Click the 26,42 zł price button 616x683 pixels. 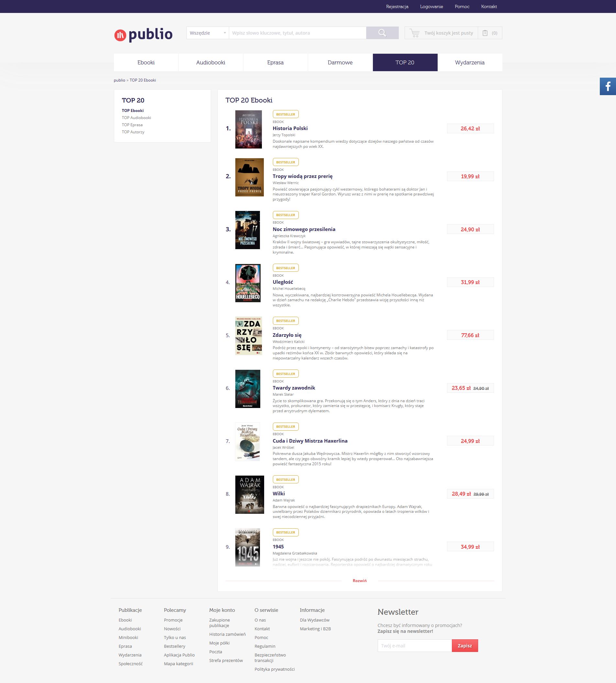coord(470,128)
